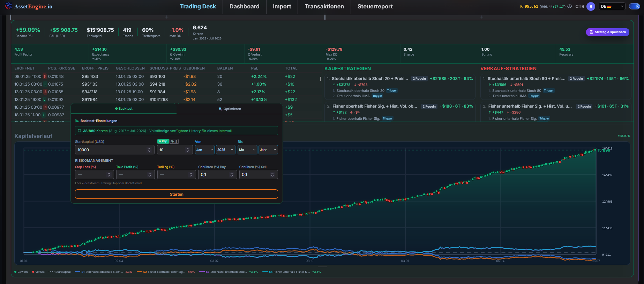Open the Von year dropdown (2025)
644x284 pixels.
225,150
